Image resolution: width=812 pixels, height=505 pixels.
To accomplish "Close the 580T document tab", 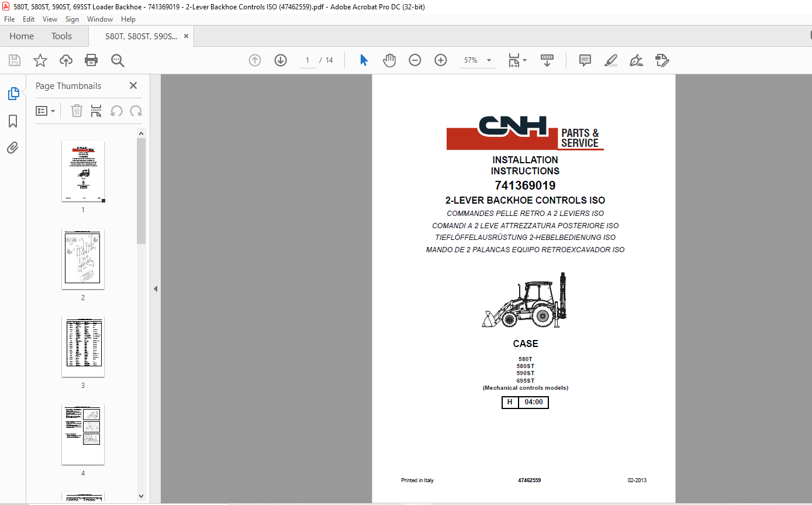I will click(x=186, y=36).
